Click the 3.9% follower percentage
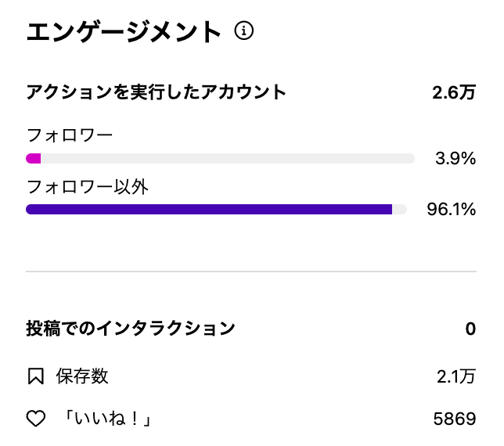Screen dimensions: 504x446 point(455,159)
